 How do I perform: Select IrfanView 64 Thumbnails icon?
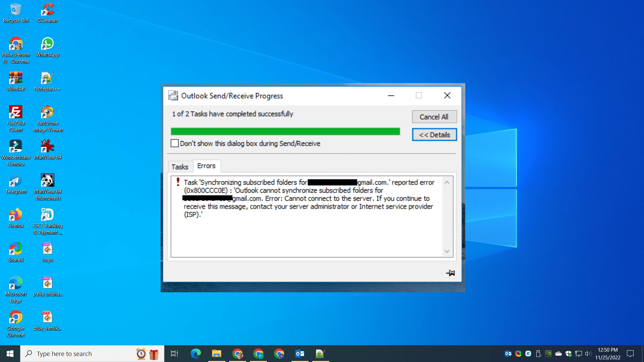47,187
